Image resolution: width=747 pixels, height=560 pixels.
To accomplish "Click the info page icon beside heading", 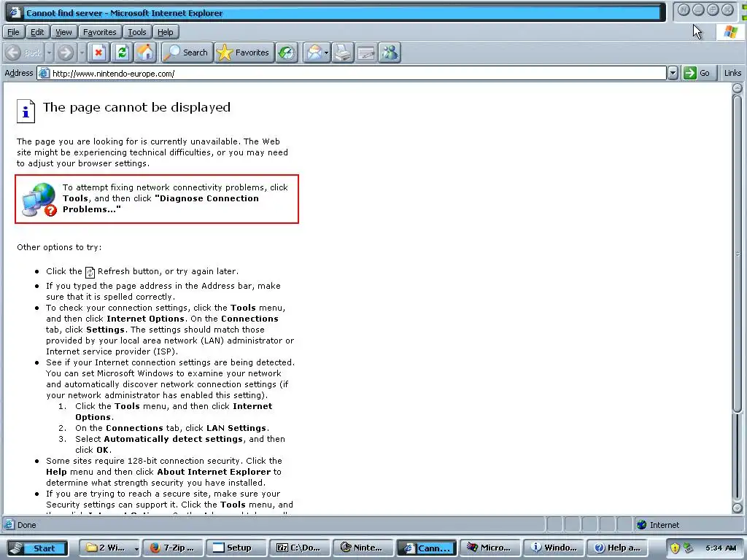I will point(26,111).
